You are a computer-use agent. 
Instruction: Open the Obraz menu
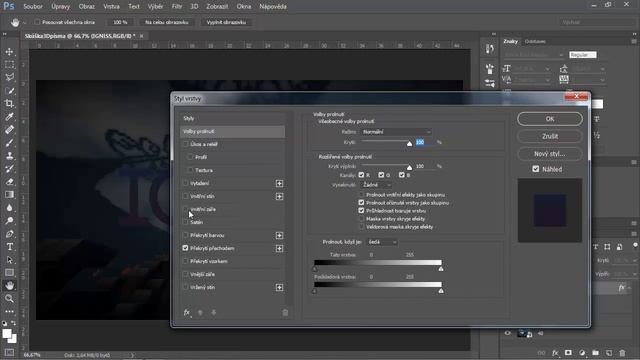point(87,7)
